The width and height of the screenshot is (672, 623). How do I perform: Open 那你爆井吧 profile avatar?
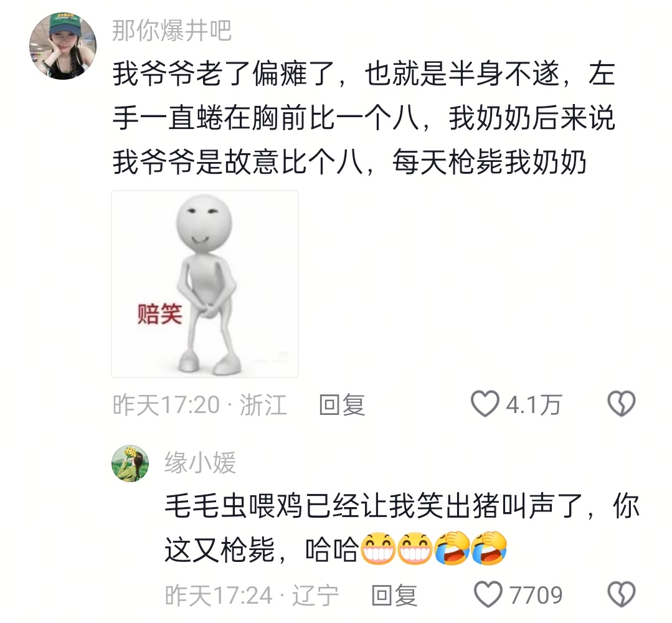62,46
